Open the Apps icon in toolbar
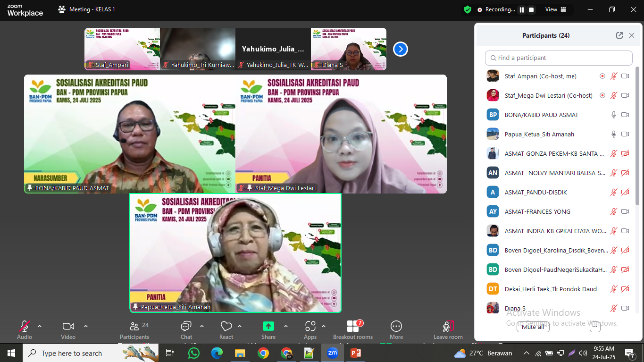The width and height of the screenshot is (644, 362). click(x=310, y=327)
